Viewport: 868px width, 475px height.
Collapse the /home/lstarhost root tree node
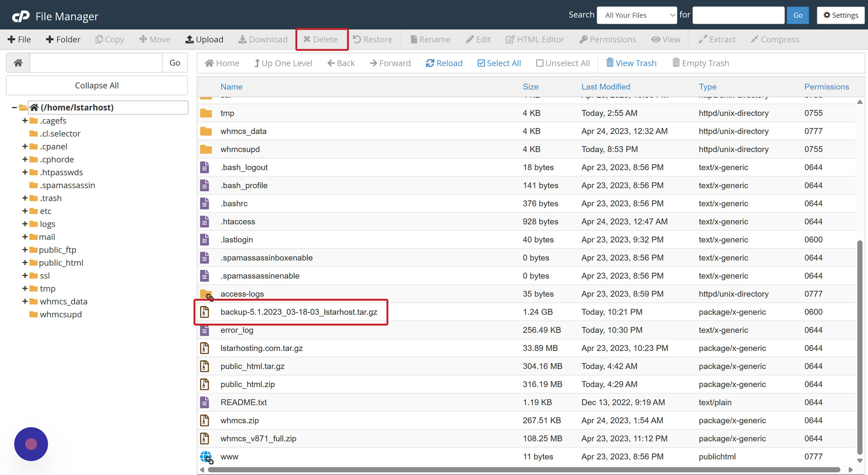point(14,107)
